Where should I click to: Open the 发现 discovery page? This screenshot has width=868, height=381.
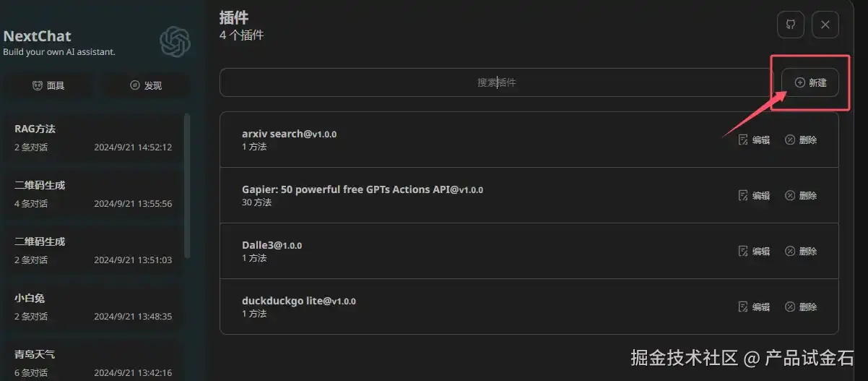coord(145,85)
